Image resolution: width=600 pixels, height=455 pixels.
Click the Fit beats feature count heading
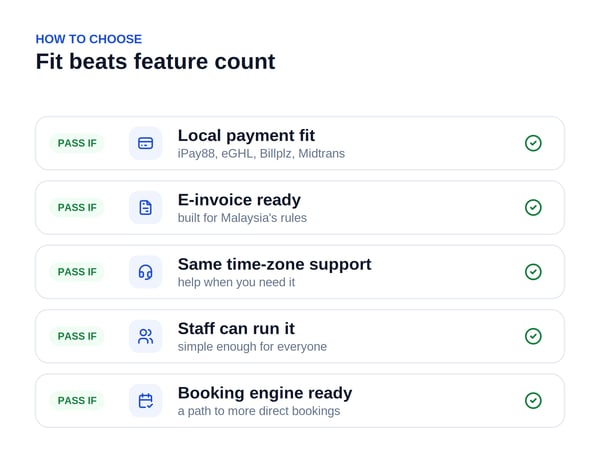pos(155,61)
